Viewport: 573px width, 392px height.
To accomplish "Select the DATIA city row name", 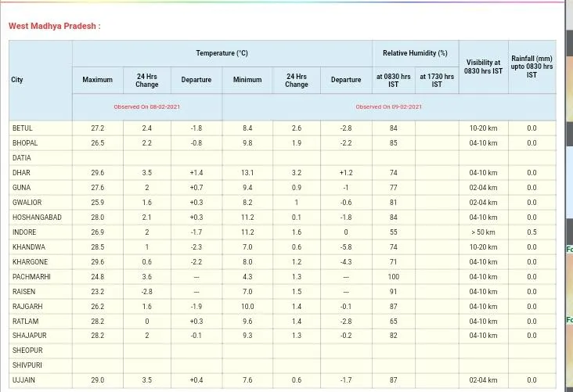I will click(x=22, y=158).
